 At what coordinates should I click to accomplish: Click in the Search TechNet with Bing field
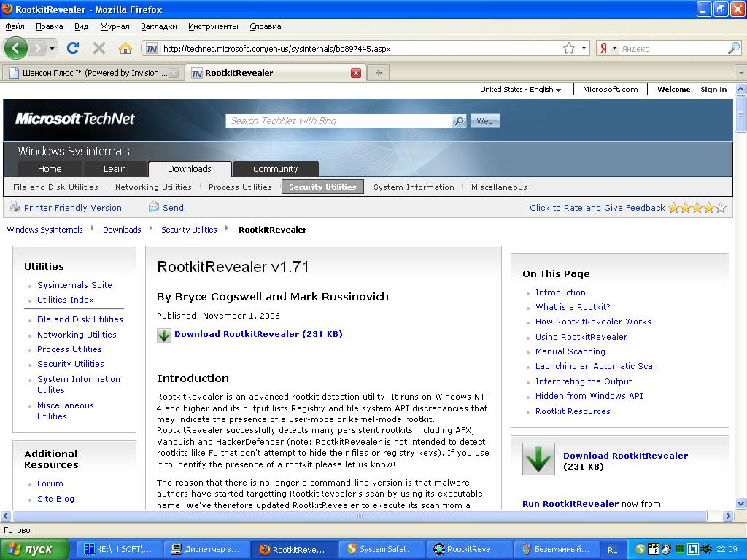338,121
